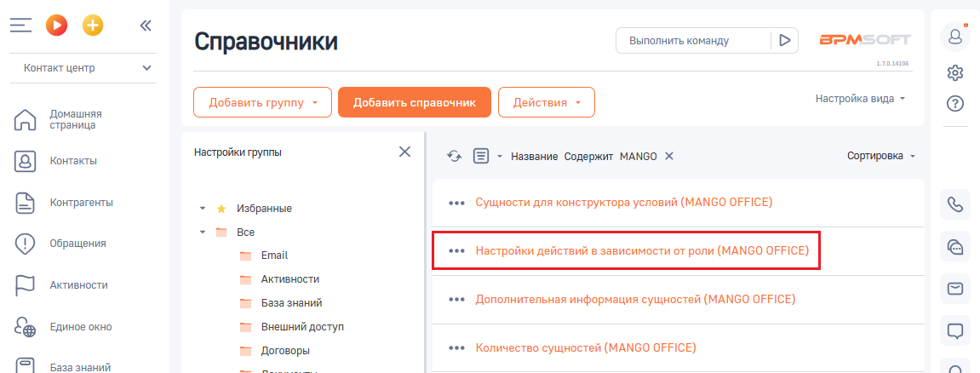This screenshot has height=373, width=980.
Task: Click the Название Содержит MANGO filter text
Action: click(584, 156)
